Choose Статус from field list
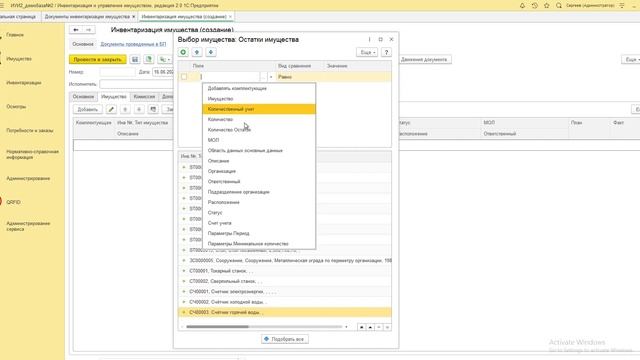This screenshot has height=360, width=640. [259, 213]
